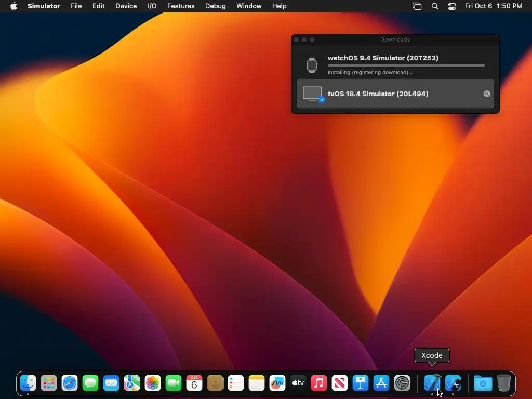Open Spotlight search in menu bar
The height and width of the screenshot is (399, 532).
435,6
